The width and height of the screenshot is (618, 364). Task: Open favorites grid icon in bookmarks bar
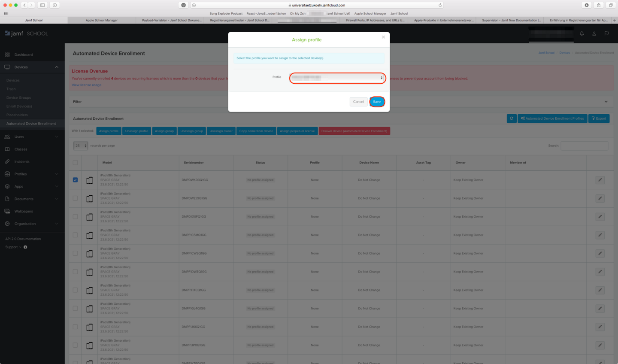click(6, 13)
